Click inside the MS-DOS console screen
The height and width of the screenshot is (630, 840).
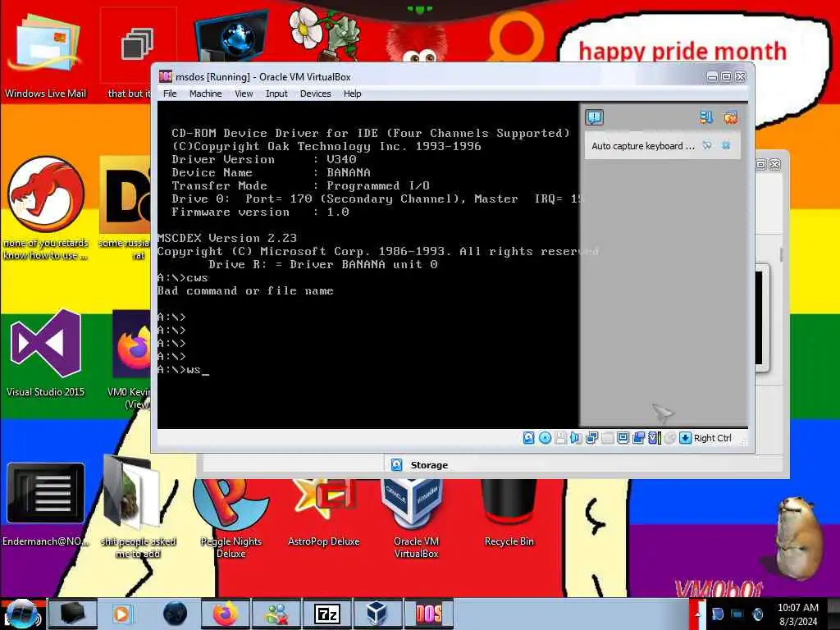click(x=368, y=265)
